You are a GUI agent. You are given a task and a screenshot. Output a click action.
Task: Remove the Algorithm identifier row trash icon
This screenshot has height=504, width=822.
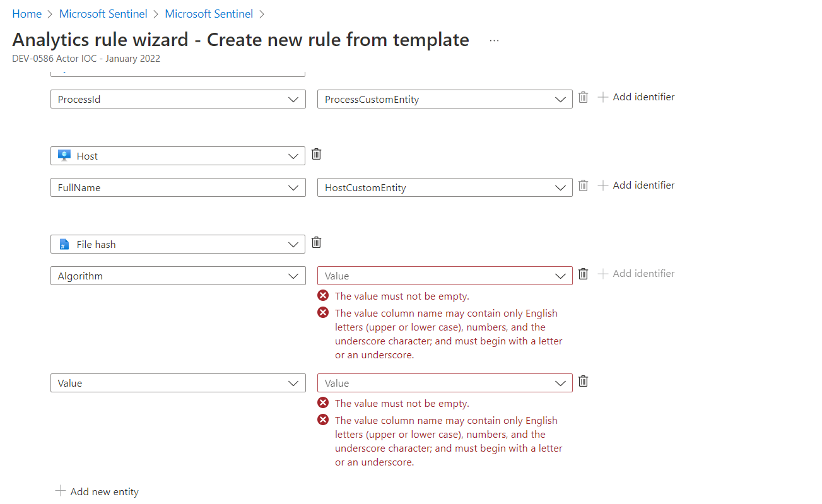click(x=584, y=274)
